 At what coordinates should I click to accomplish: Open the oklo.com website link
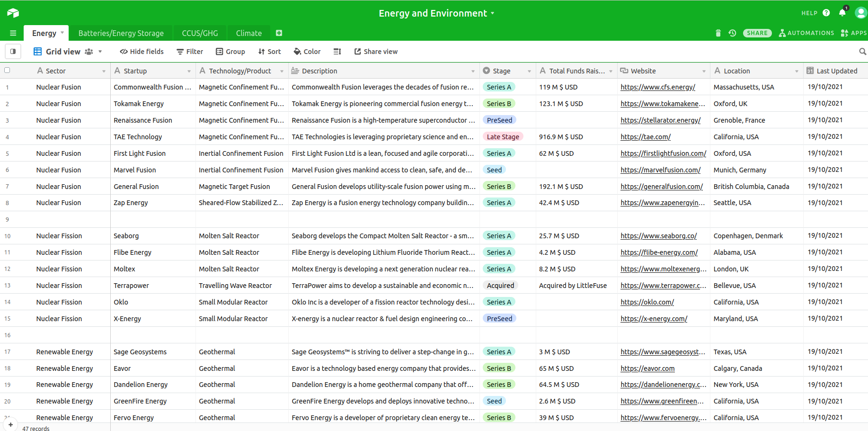[x=647, y=302]
